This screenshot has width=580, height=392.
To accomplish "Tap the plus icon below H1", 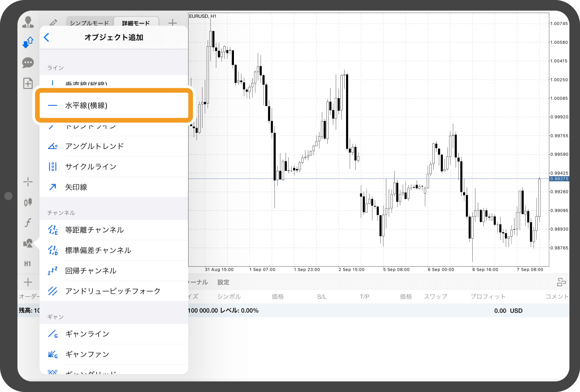I will [28, 282].
